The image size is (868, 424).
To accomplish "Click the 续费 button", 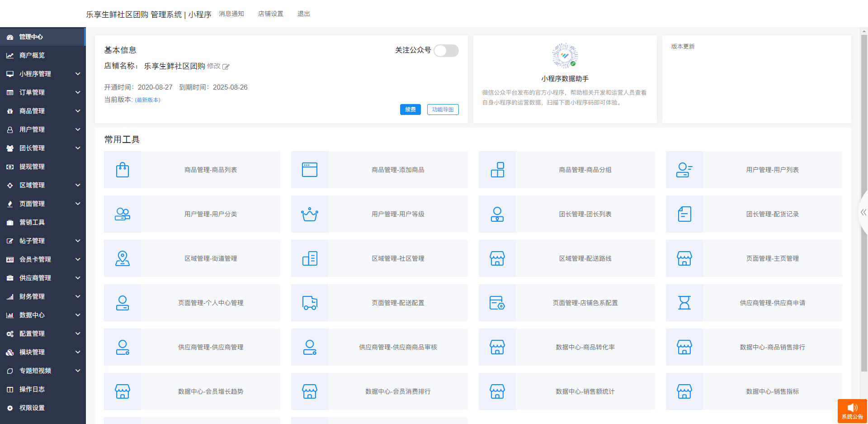I will pyautogui.click(x=410, y=110).
